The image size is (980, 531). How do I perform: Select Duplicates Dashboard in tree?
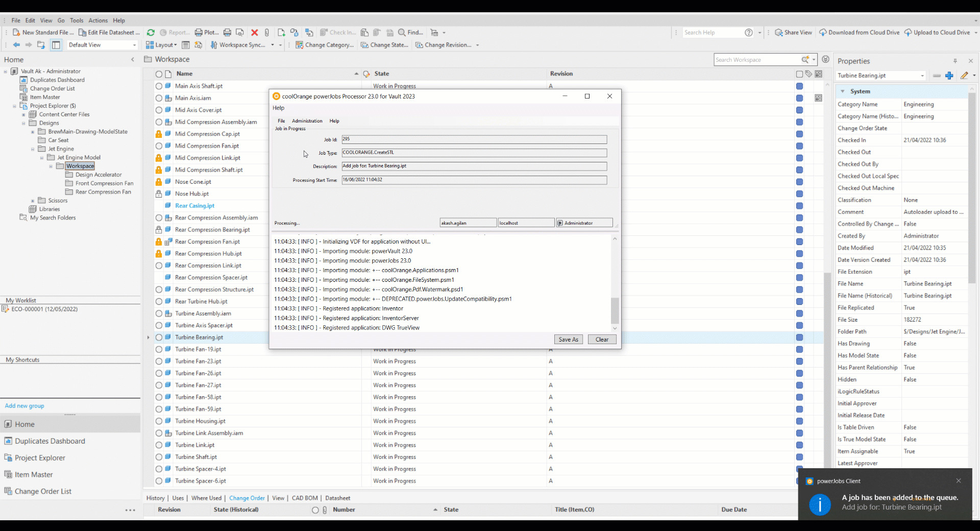coord(57,80)
